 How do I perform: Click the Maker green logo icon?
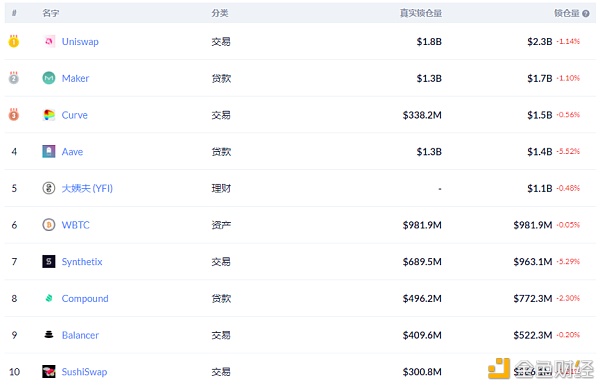[49, 78]
